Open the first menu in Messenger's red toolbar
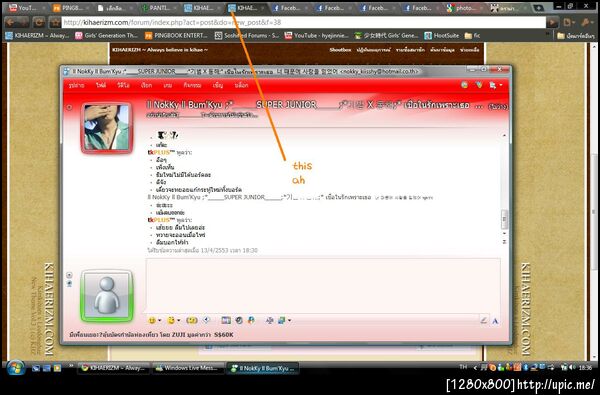Image resolution: width=600 pixels, height=395 pixels. (x=77, y=85)
